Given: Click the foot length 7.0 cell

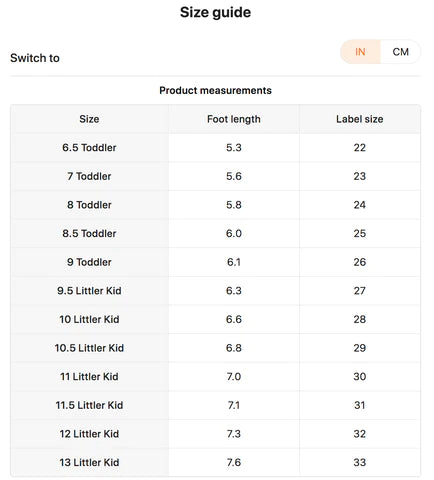Looking at the screenshot, I should coord(234,377).
